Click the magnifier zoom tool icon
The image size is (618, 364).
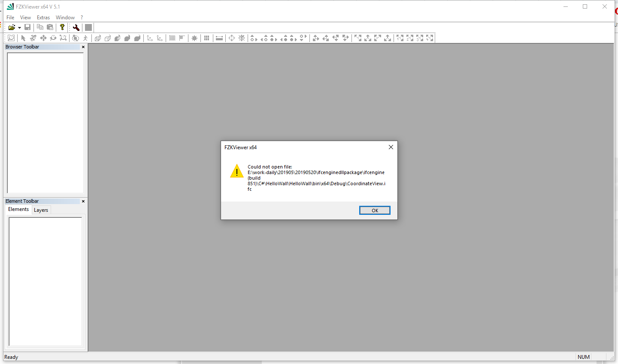[x=11, y=38]
